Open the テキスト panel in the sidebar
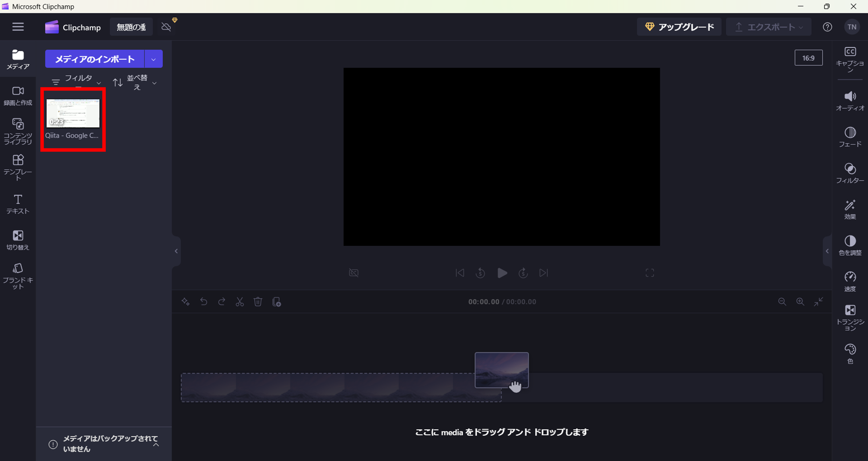This screenshot has width=868, height=461. click(18, 203)
